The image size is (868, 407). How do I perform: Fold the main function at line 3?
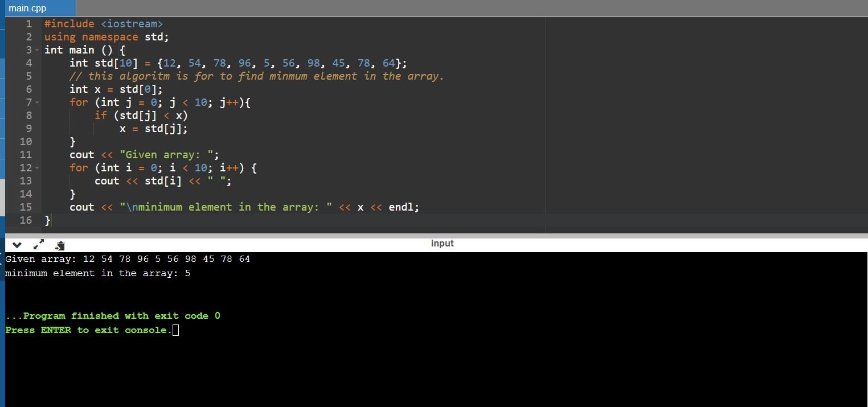38,50
